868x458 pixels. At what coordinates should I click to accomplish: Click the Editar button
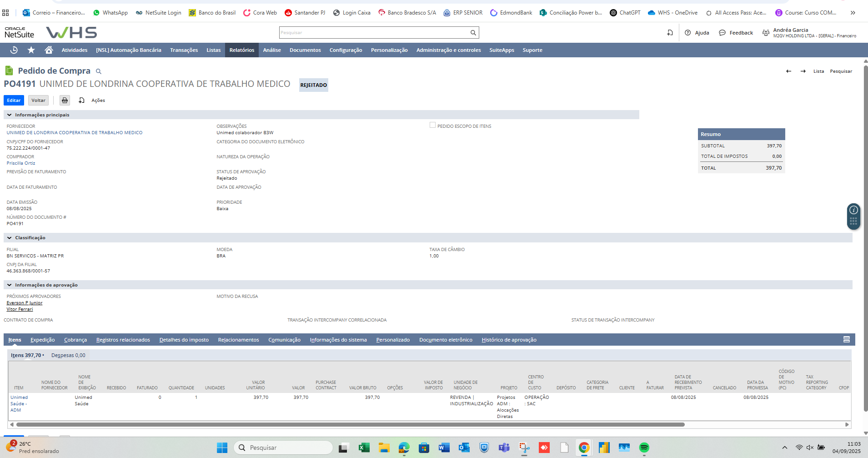tap(14, 101)
